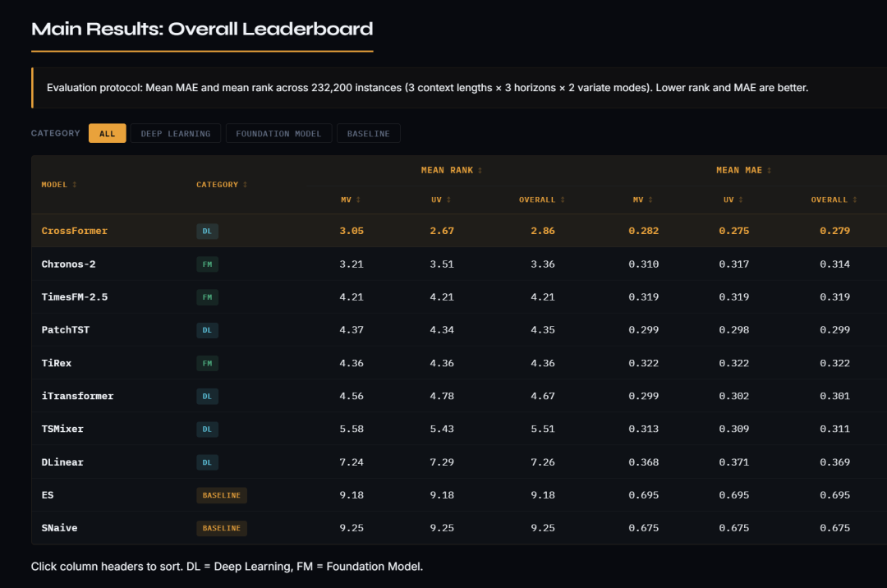This screenshot has height=588, width=887.
Task: Click the CrossFormer model name link
Action: 74,231
